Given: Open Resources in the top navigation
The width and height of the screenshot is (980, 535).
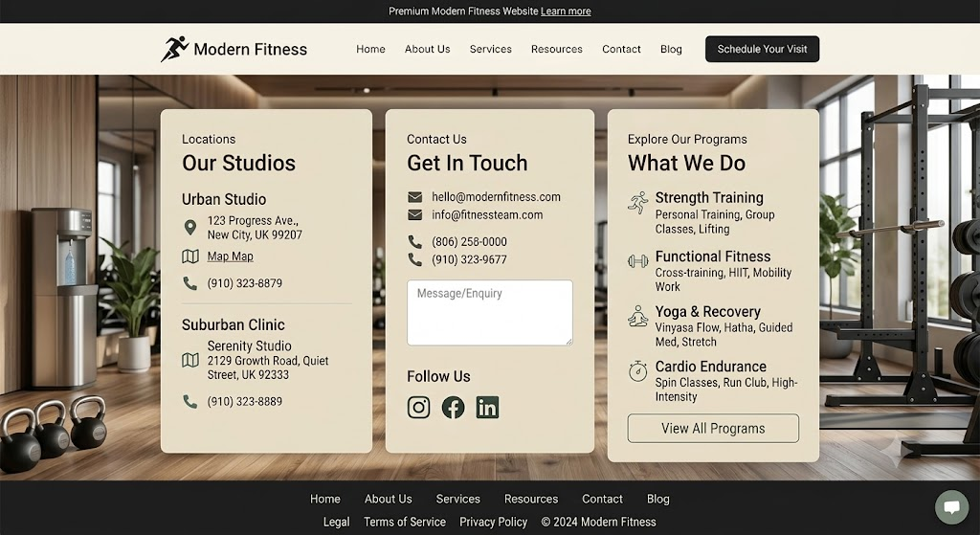Looking at the screenshot, I should tap(557, 49).
